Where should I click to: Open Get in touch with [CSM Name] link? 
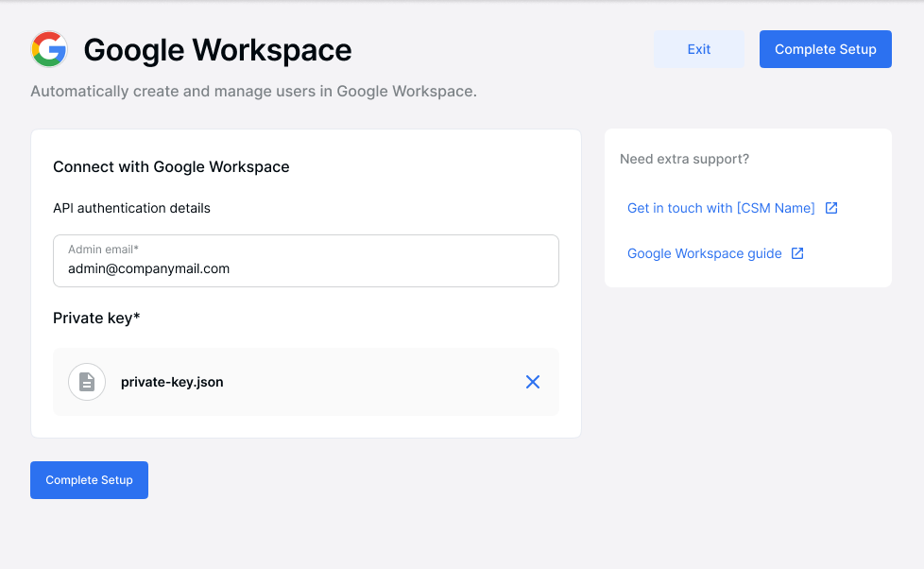point(721,208)
